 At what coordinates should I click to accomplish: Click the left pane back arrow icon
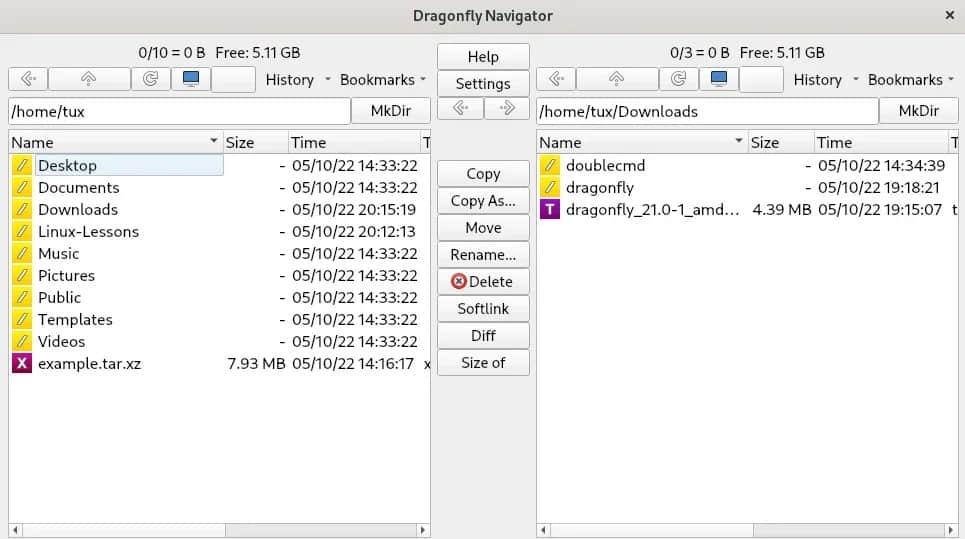tap(28, 79)
